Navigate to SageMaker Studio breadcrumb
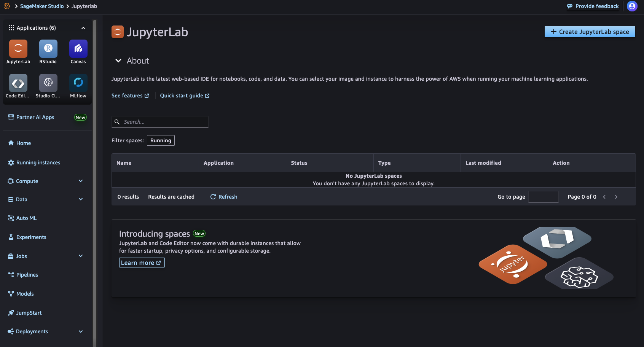This screenshot has height=347, width=644. click(42, 6)
